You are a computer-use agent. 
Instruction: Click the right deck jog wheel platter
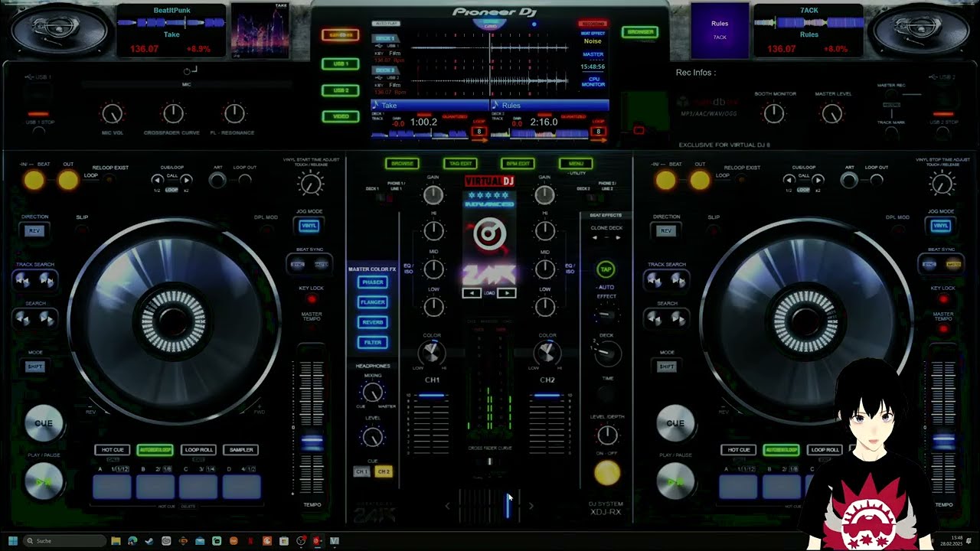pos(806,320)
